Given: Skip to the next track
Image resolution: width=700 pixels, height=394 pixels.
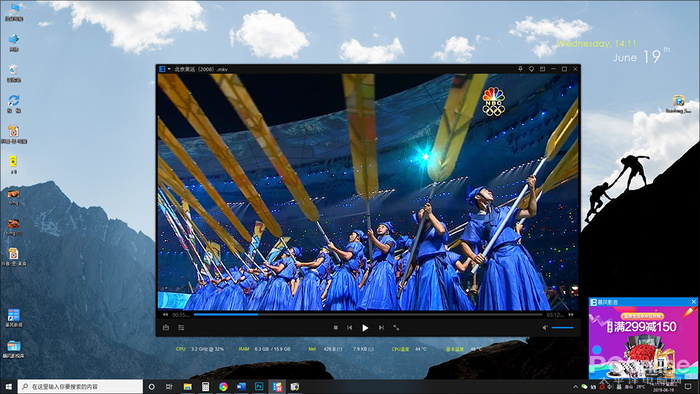Looking at the screenshot, I should [x=381, y=328].
